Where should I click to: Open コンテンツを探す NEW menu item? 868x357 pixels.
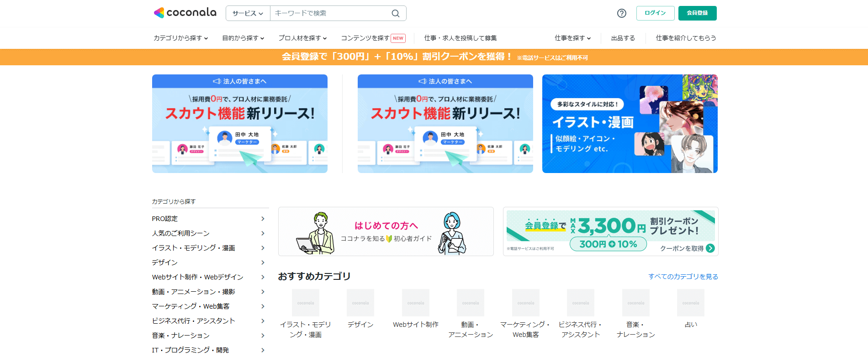tap(373, 38)
